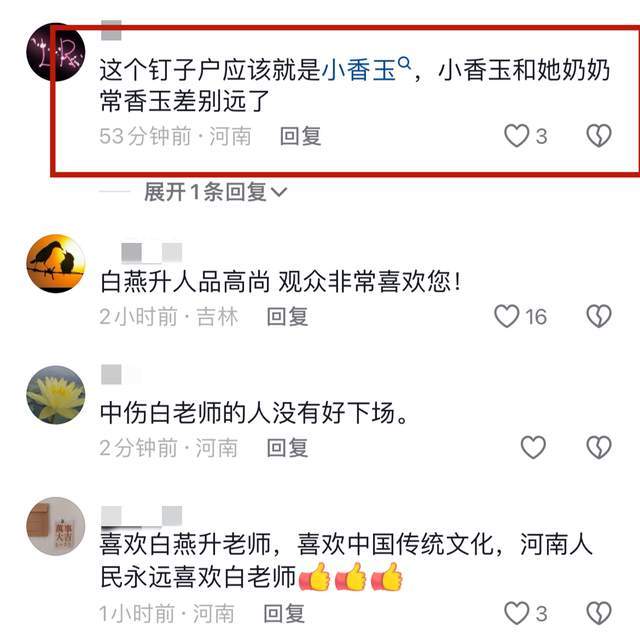
Task: Dislike the 喜欢白燕升老师 comment
Action: pyautogui.click(x=599, y=613)
